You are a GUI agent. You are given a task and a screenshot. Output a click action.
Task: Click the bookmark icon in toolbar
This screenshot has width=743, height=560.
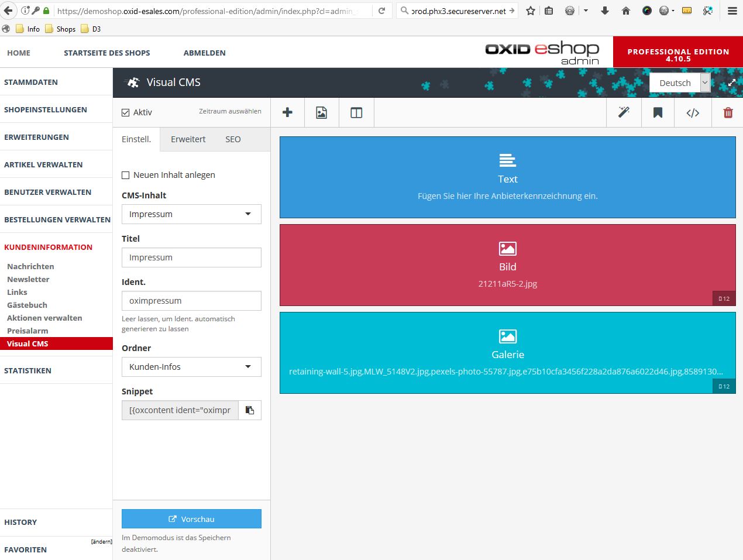pos(658,112)
